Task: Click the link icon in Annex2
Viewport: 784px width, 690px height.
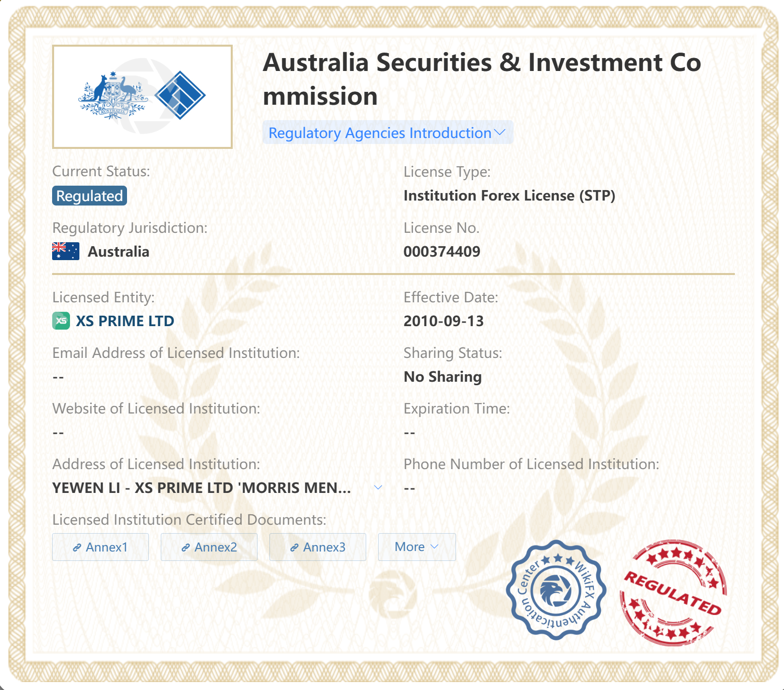Action: (x=186, y=548)
